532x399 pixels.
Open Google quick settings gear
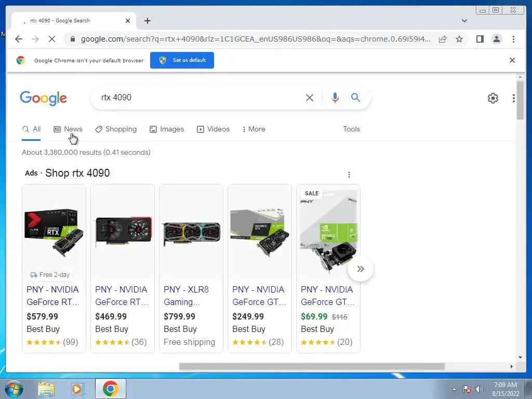tap(493, 98)
